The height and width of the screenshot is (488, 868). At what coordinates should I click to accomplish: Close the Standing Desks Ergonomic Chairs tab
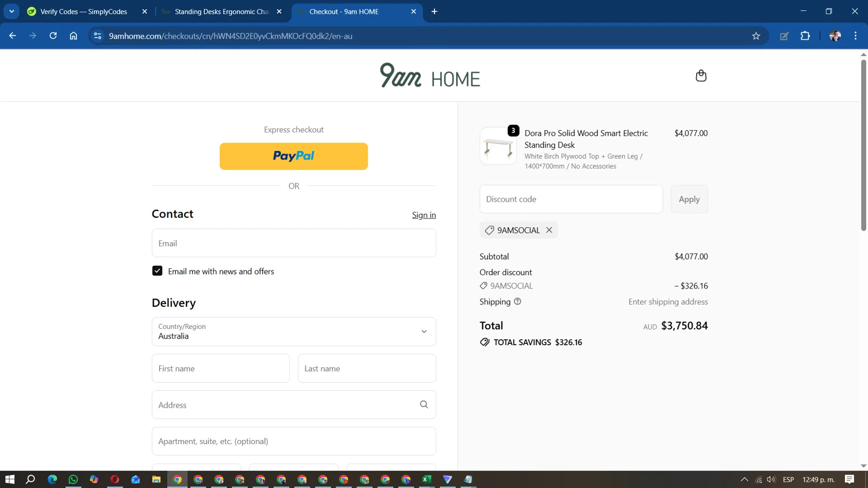point(279,12)
